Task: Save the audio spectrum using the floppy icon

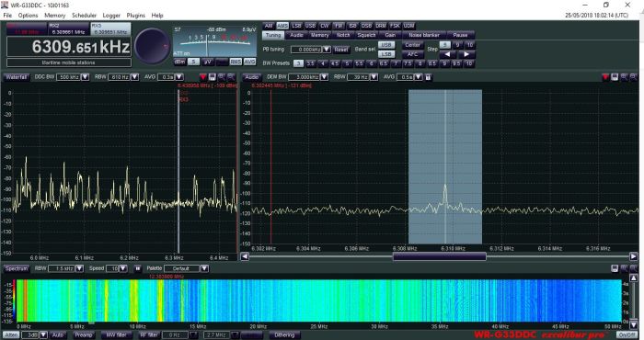Action: [x=615, y=76]
